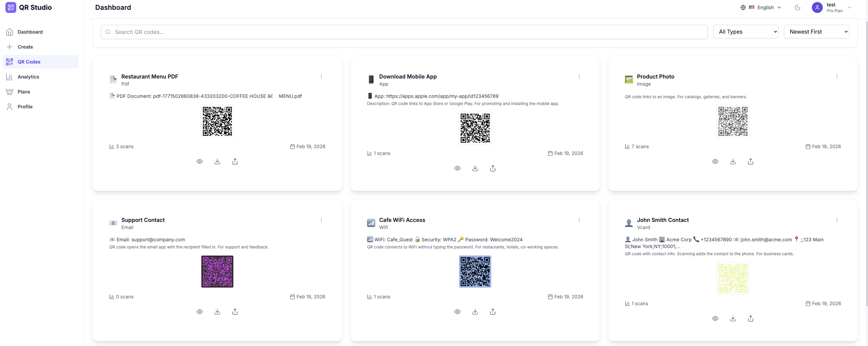Open the test user account menu
The height and width of the screenshot is (346, 868).
[x=832, y=7]
